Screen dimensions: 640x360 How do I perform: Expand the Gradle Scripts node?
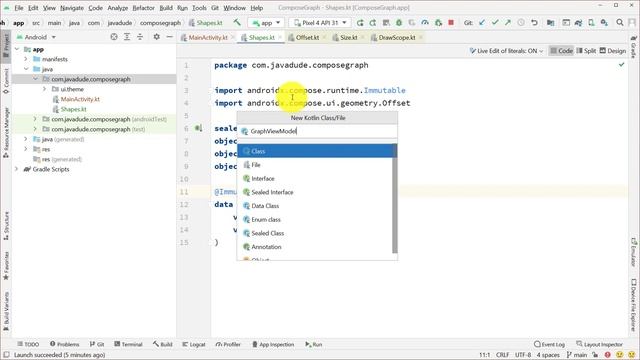pyautogui.click(x=17, y=169)
